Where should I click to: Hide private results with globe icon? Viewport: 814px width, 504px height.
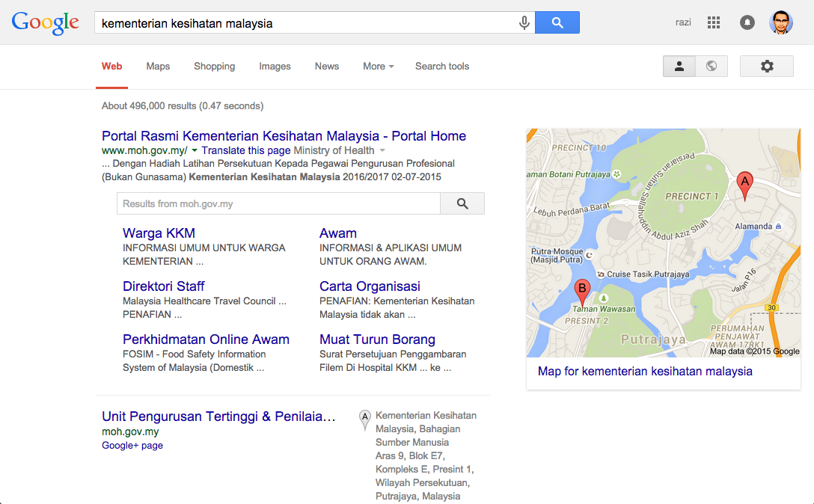click(x=712, y=67)
